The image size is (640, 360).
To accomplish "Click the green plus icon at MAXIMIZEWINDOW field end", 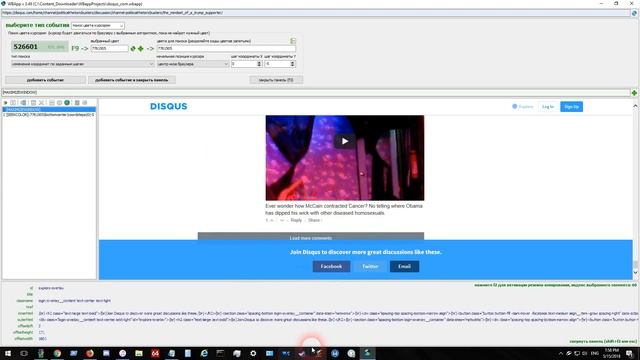I will [634, 93].
